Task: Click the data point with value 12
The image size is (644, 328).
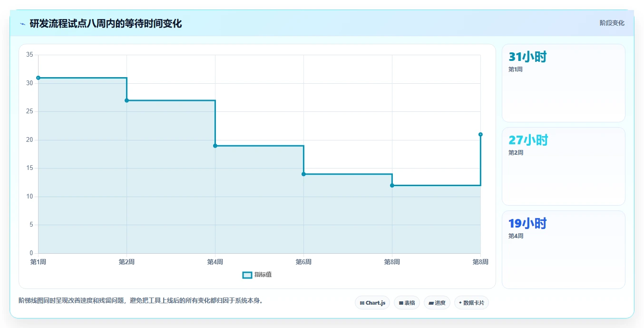Action: 392,185
